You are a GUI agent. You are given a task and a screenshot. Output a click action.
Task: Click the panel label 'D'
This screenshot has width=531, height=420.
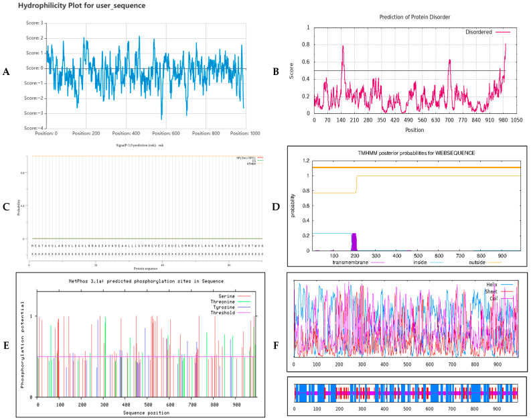[x=276, y=207]
